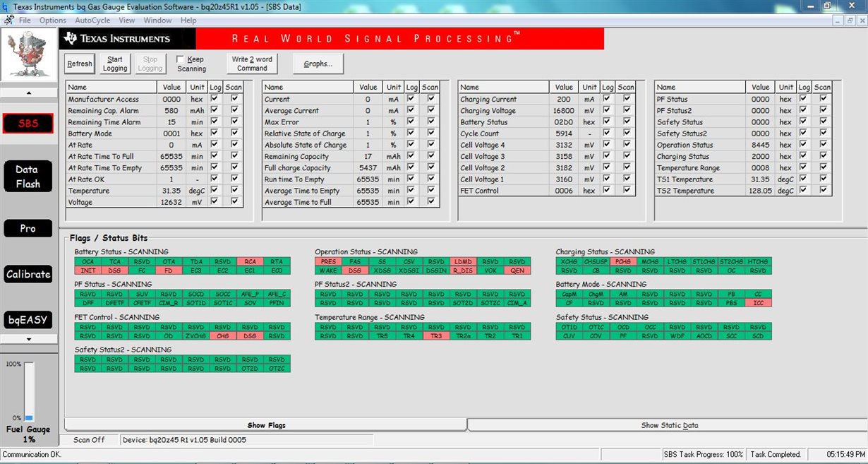Click the ZVCHG flag in FET Control
868x464 pixels.
tap(195, 335)
